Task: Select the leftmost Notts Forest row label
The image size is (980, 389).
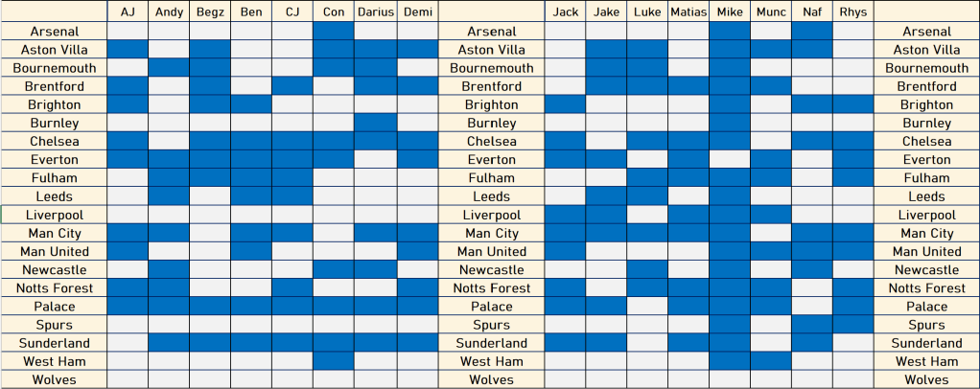Action: tap(54, 288)
